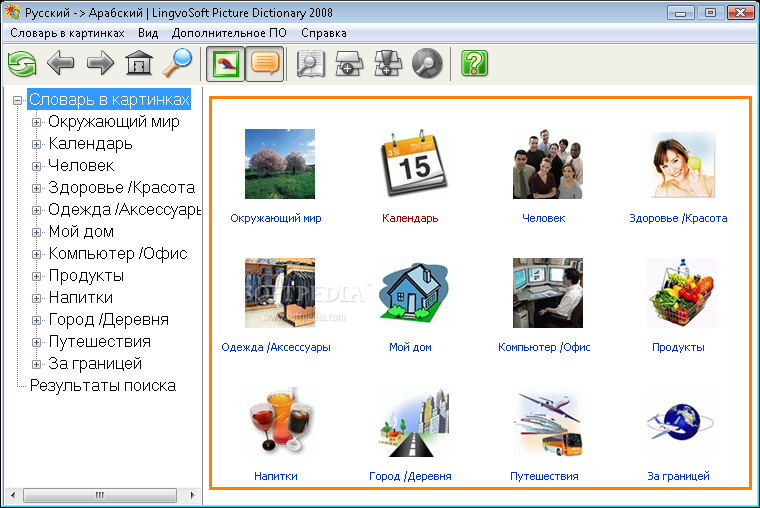Viewport: 760px width, 508px height.
Task: Expand the Компьютер /Офис tree node
Action: pos(36,254)
